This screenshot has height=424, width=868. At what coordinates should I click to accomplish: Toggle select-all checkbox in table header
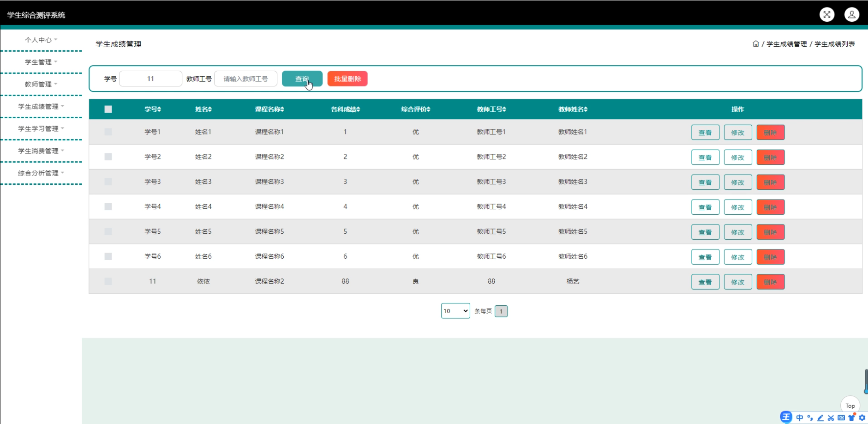(108, 109)
